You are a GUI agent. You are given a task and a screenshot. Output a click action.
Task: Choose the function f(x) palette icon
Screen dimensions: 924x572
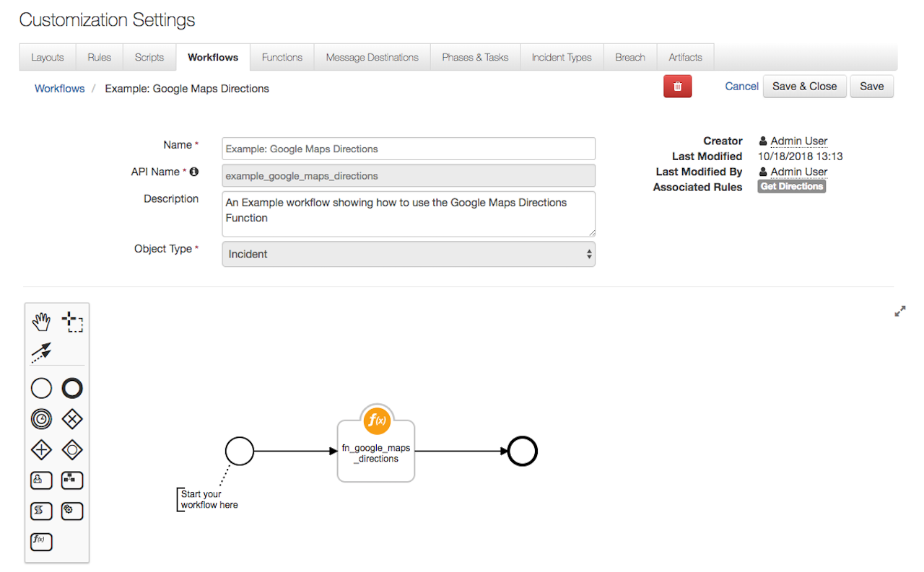42,541
